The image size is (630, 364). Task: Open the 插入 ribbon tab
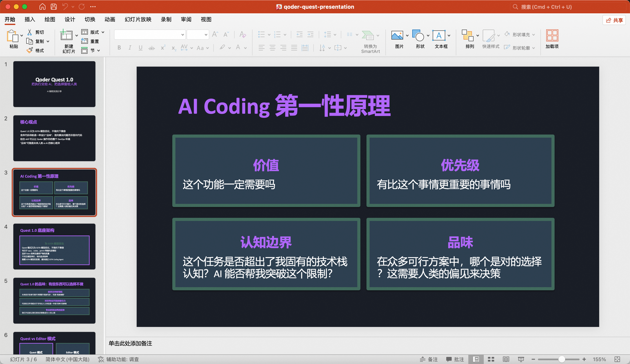click(30, 19)
